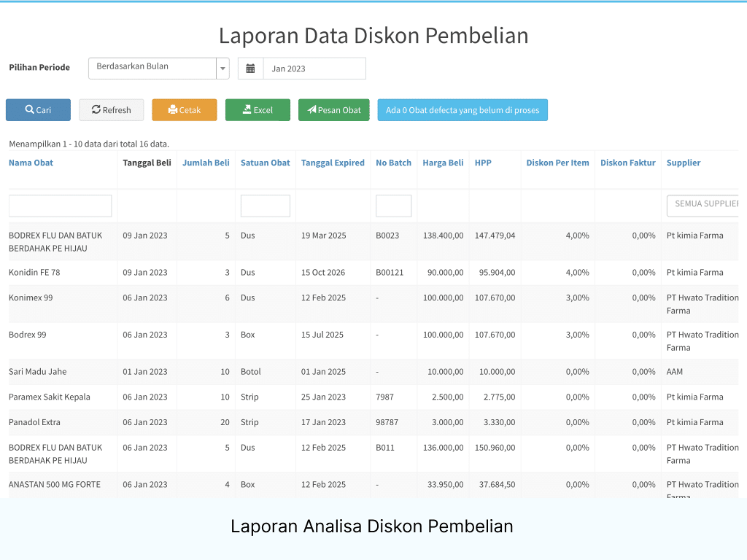The height and width of the screenshot is (560, 747).
Task: Click the AAM supplier cell
Action: click(x=675, y=372)
